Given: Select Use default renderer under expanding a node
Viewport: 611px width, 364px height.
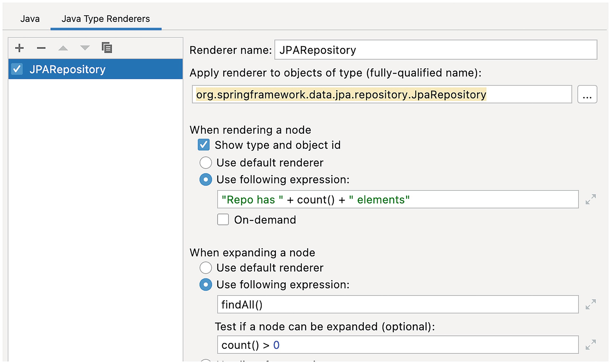Looking at the screenshot, I should [x=205, y=268].
